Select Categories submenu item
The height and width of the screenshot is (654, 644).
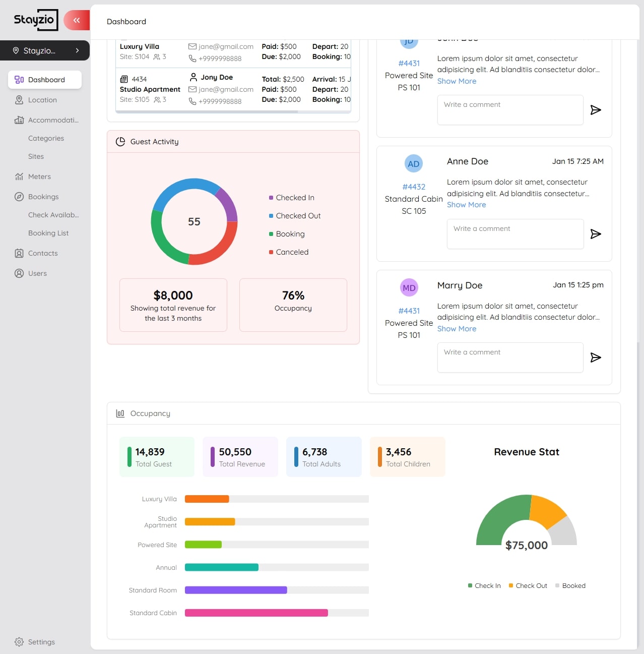pos(46,138)
